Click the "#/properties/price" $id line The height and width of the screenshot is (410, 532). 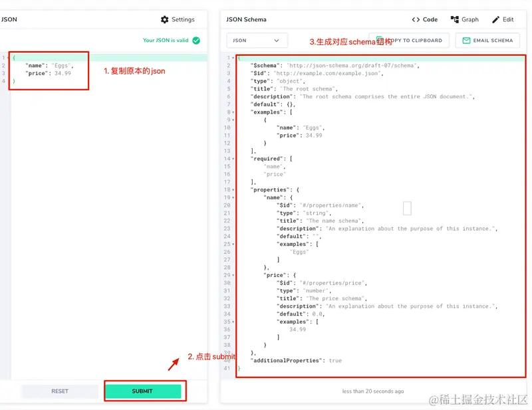coord(322,283)
